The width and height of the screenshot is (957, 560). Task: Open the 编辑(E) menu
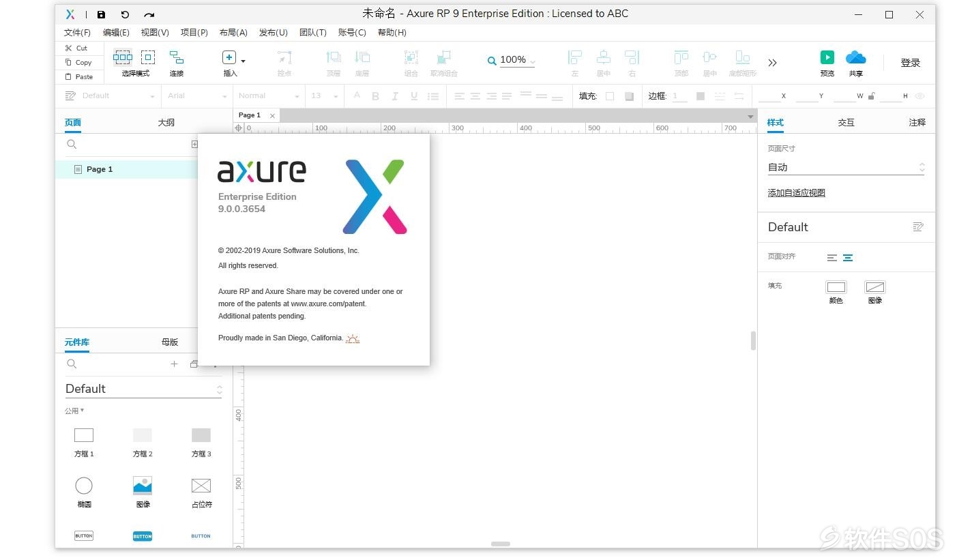[x=116, y=33]
